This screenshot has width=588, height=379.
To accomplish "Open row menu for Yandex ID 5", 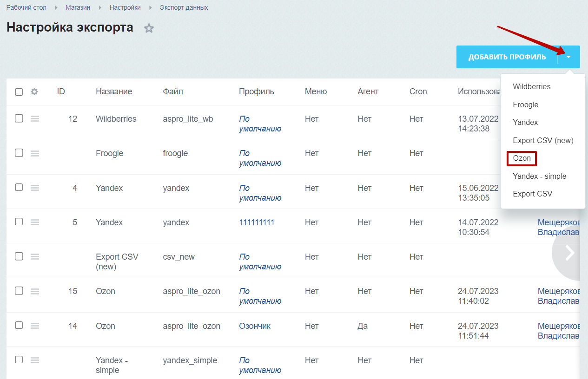I will (35, 222).
